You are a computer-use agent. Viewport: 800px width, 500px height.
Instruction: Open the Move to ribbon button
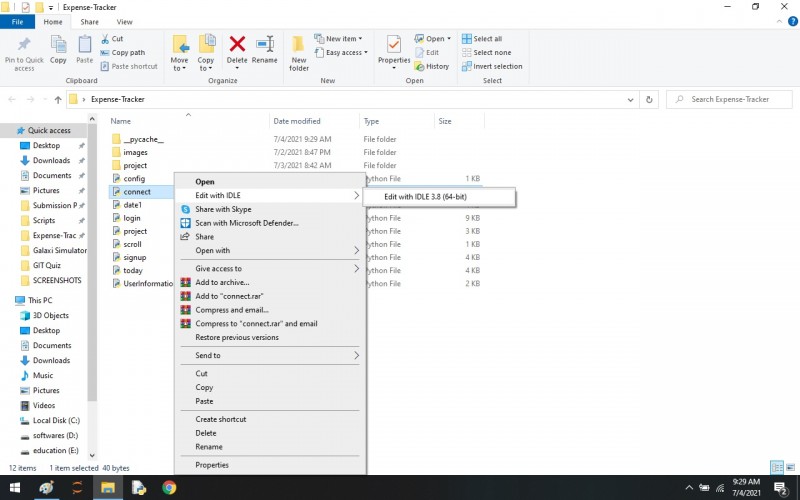tap(179, 53)
